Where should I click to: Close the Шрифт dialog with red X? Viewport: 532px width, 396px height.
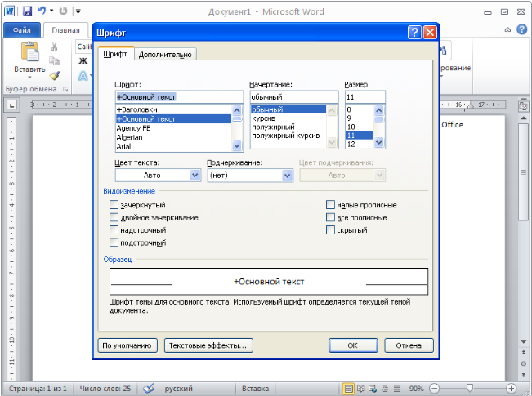coord(430,33)
